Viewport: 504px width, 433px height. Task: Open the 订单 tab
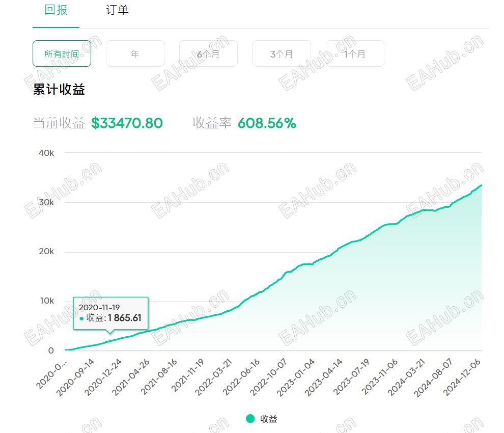[x=117, y=10]
